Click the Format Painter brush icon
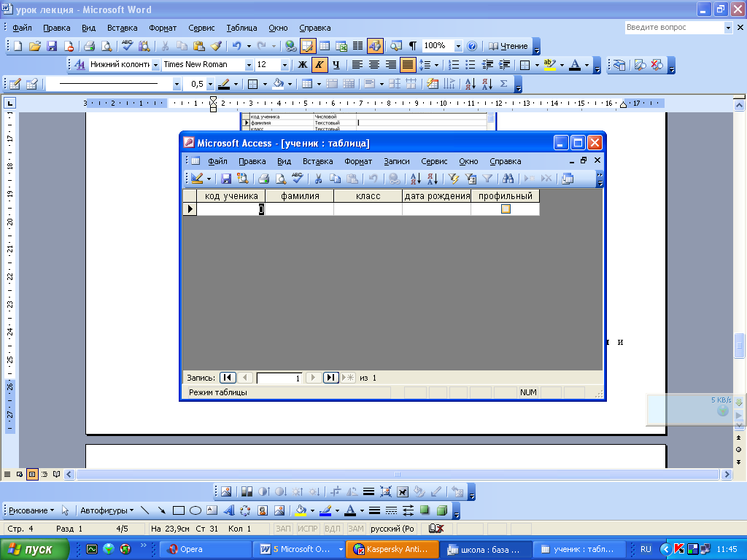This screenshot has height=560, width=747. [x=216, y=46]
